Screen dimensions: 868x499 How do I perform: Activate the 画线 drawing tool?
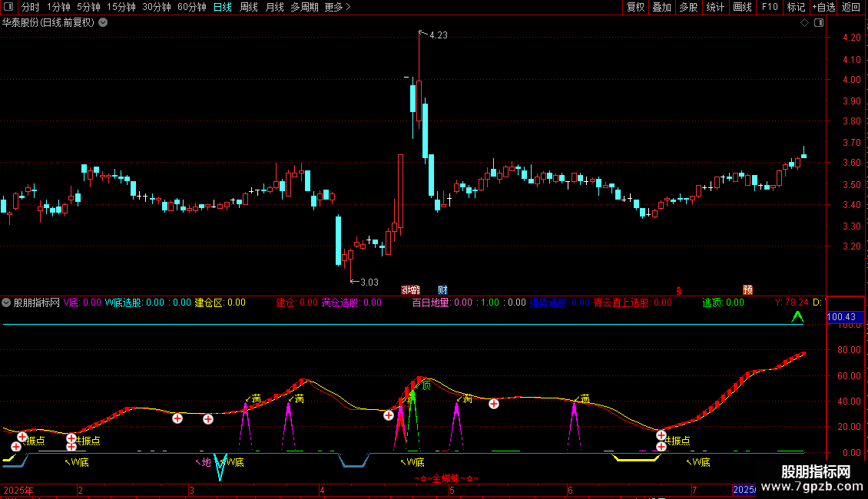742,7
